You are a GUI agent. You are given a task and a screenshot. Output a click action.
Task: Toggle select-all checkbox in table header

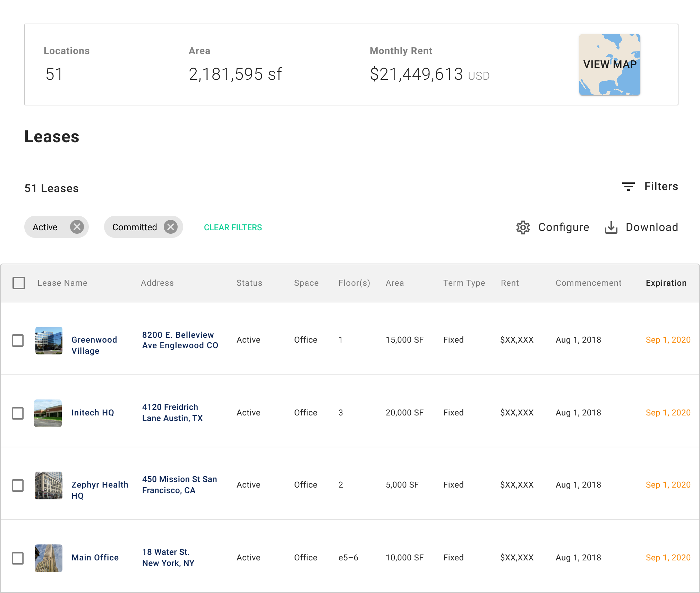coord(19,283)
